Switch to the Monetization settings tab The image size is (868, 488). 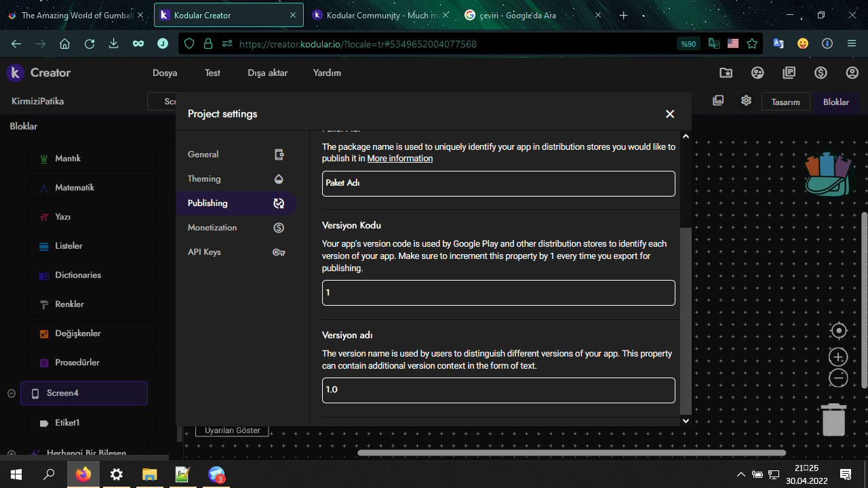tap(236, 228)
